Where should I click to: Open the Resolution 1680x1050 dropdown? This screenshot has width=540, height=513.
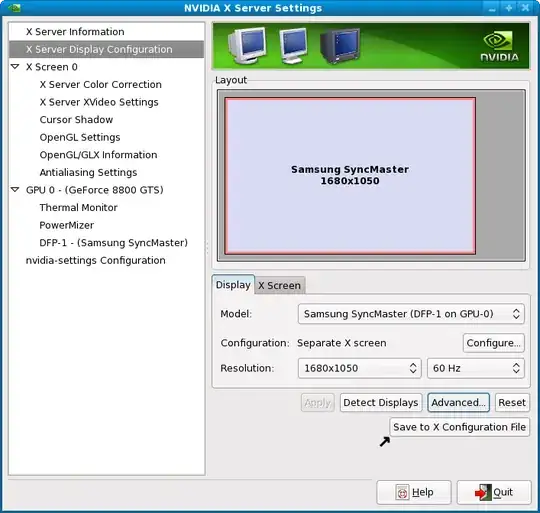pyautogui.click(x=360, y=368)
